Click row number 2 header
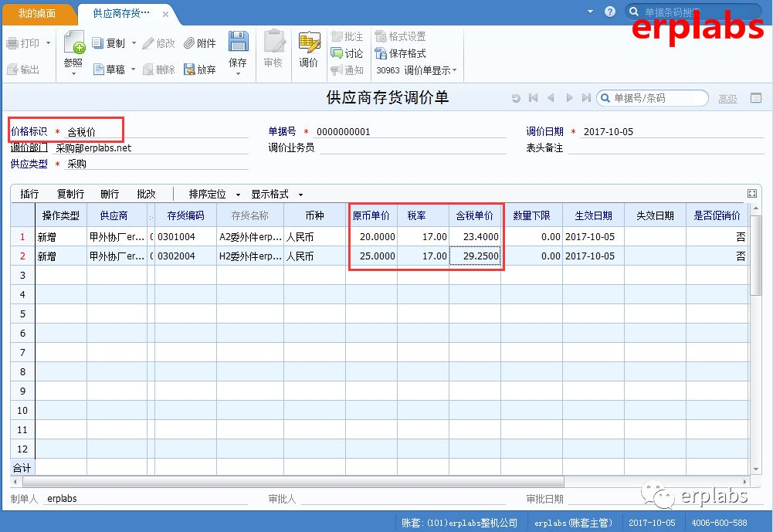This screenshot has width=773, height=532. click(22, 256)
